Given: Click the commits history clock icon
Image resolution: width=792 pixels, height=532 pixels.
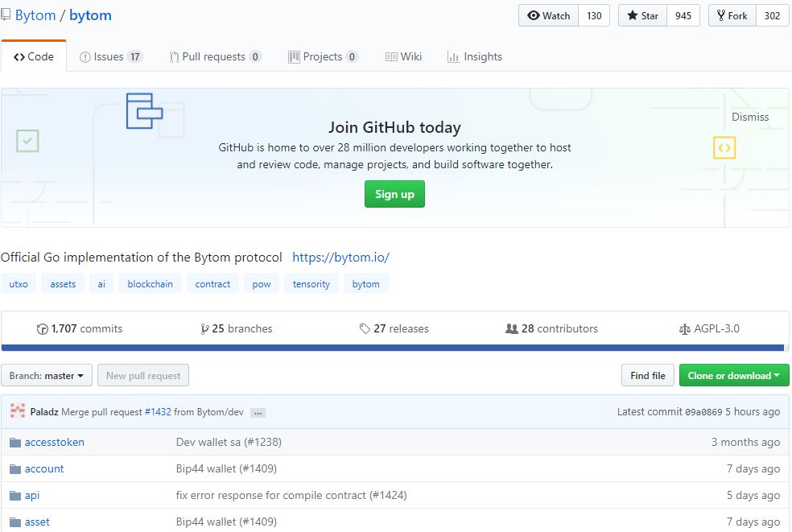Looking at the screenshot, I should (43, 329).
